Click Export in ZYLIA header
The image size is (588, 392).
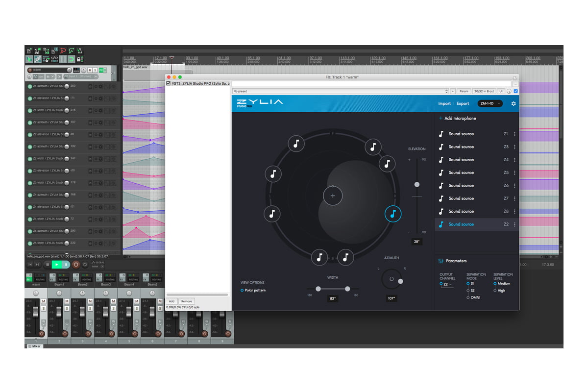coord(463,103)
